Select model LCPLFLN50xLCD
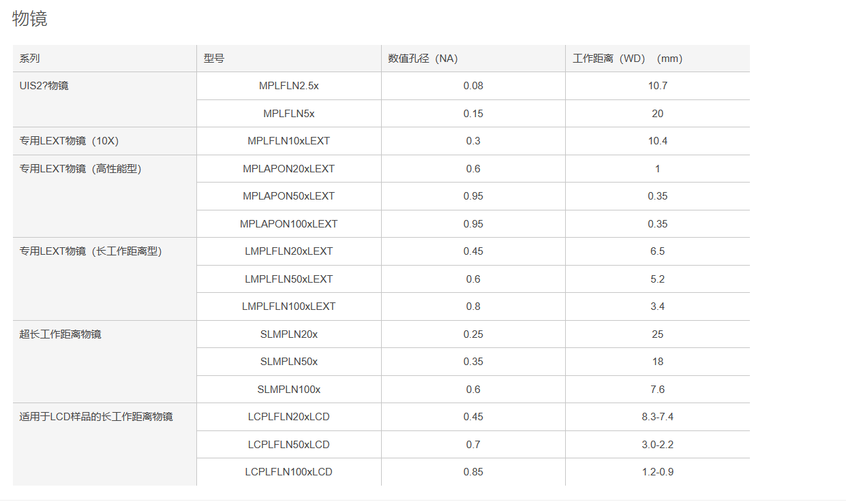 pos(289,445)
